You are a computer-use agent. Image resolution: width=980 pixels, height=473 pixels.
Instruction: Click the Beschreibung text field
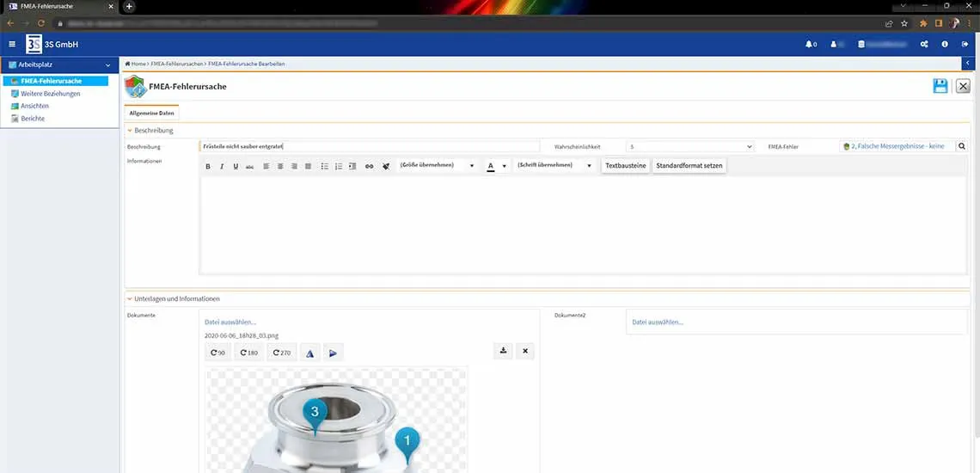tap(370, 146)
